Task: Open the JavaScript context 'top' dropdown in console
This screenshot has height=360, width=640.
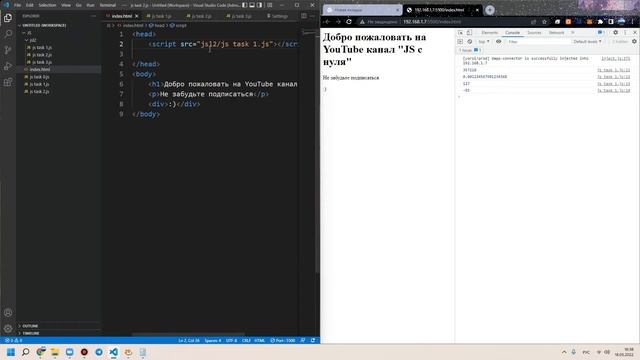Action: [x=483, y=42]
